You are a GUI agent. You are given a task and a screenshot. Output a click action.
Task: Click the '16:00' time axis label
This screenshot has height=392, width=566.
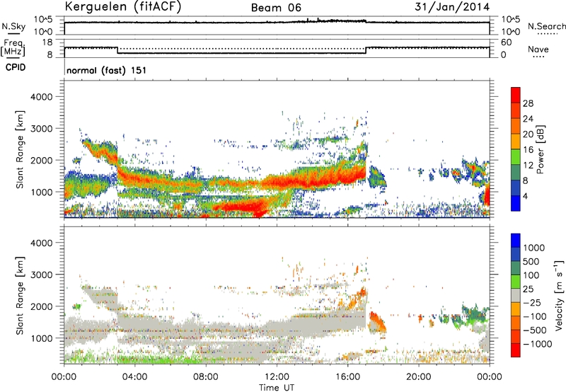(347, 377)
